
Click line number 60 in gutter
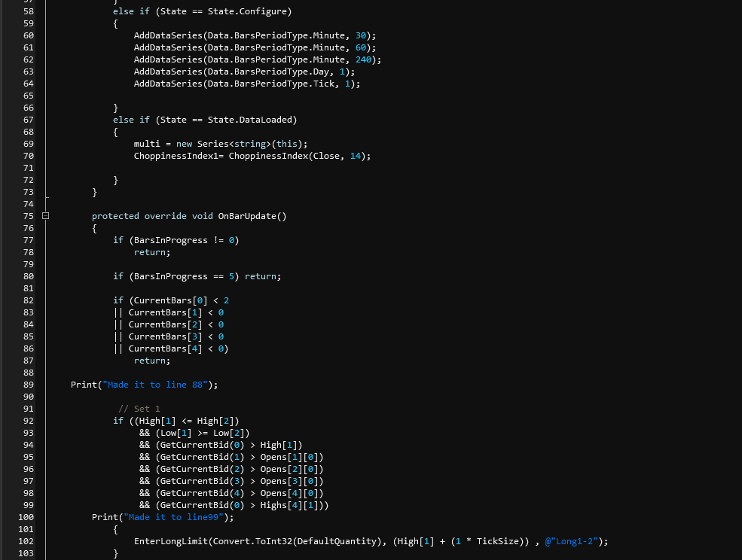29,35
